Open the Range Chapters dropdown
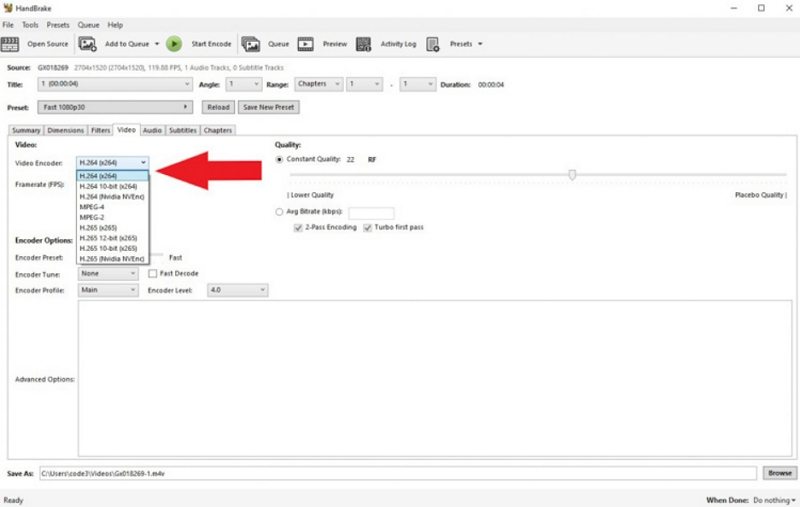800x507 pixels. pyautogui.click(x=318, y=84)
